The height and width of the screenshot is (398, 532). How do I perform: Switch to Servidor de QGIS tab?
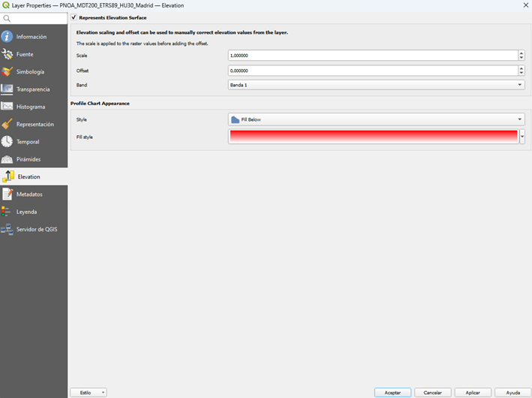point(36,229)
